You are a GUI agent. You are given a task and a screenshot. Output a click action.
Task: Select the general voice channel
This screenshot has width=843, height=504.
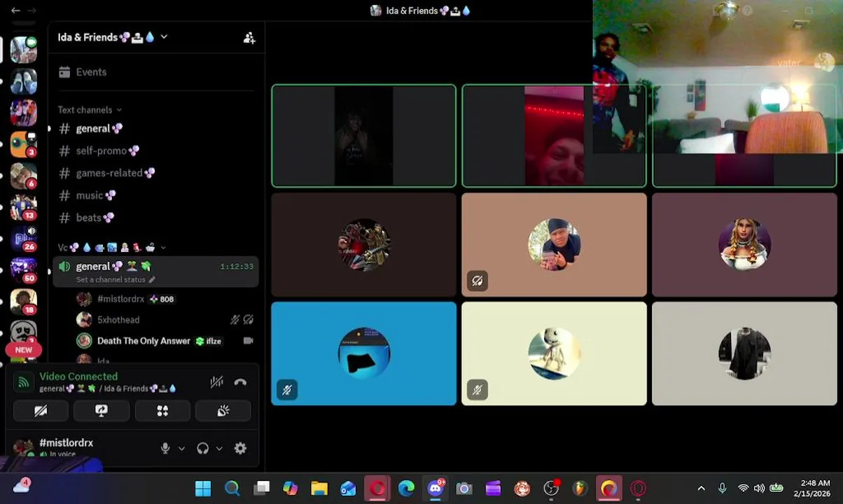(155, 272)
